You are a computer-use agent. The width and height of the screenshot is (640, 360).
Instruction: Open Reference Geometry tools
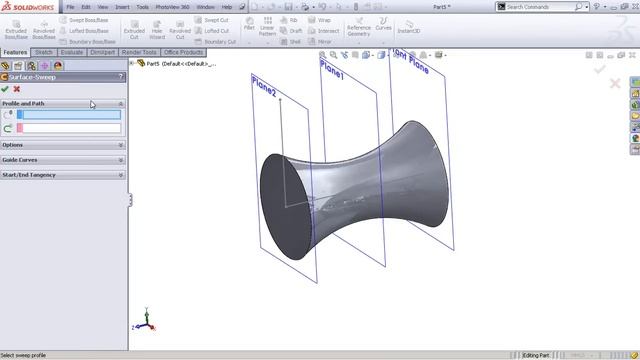click(359, 27)
